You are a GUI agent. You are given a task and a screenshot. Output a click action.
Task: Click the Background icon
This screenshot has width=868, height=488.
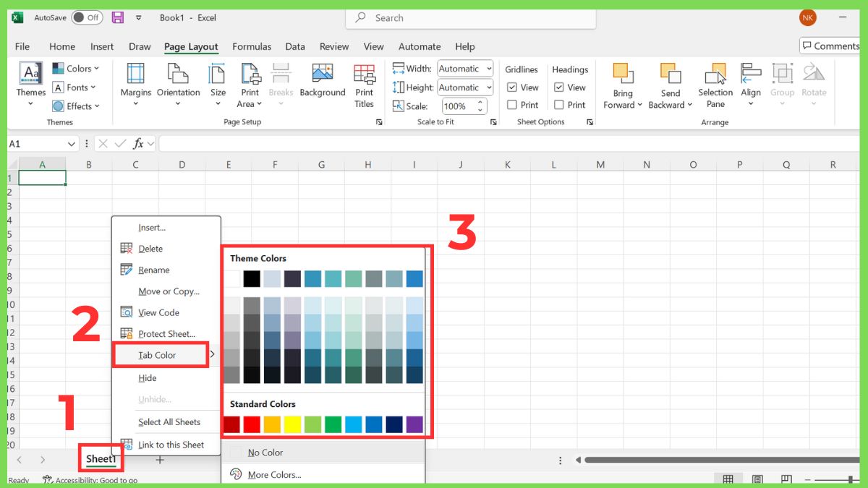[x=322, y=80]
